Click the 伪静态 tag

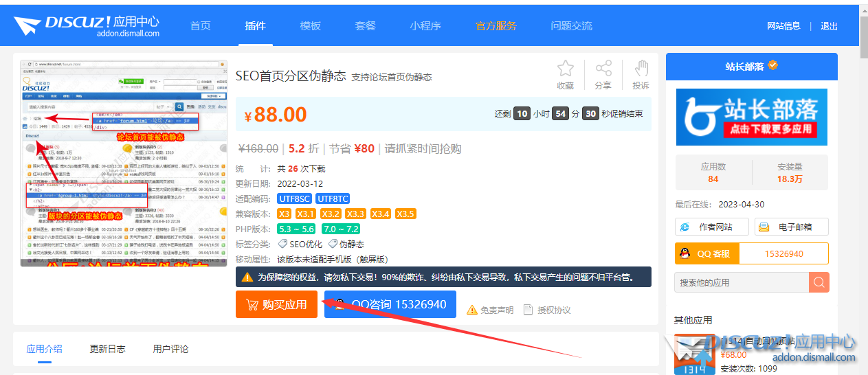(346, 244)
